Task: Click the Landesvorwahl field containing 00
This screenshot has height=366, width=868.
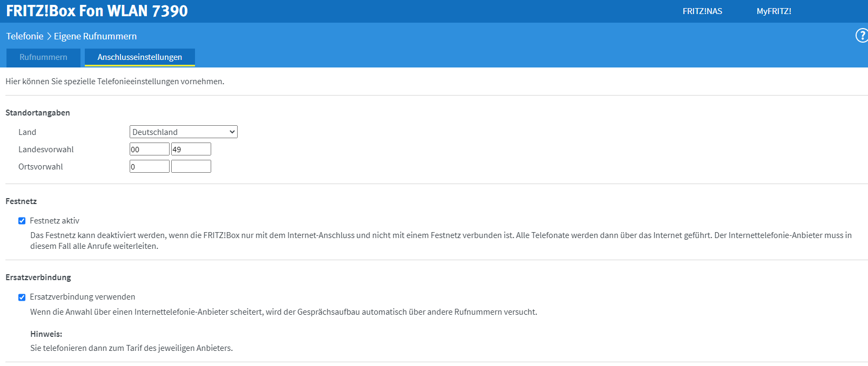Action: (150, 149)
